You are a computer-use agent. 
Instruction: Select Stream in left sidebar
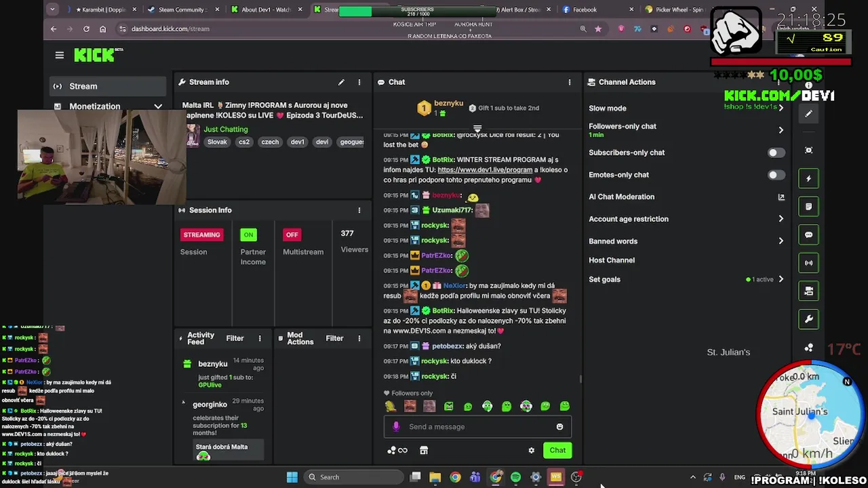[108, 86]
